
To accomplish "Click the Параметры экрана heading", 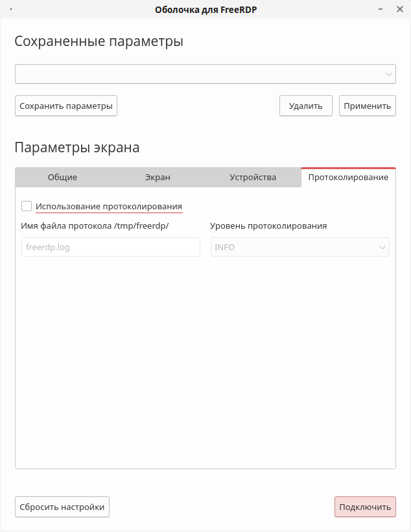I will coord(77,148).
